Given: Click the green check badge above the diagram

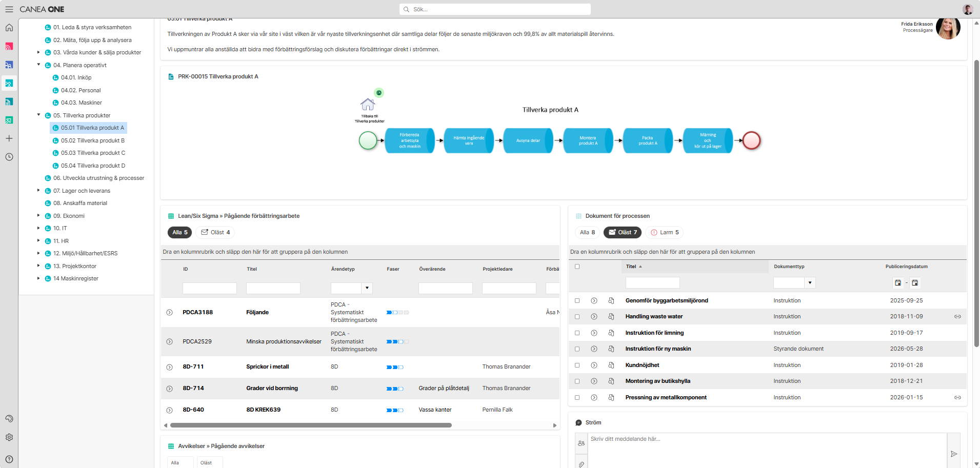Looking at the screenshot, I should point(379,93).
